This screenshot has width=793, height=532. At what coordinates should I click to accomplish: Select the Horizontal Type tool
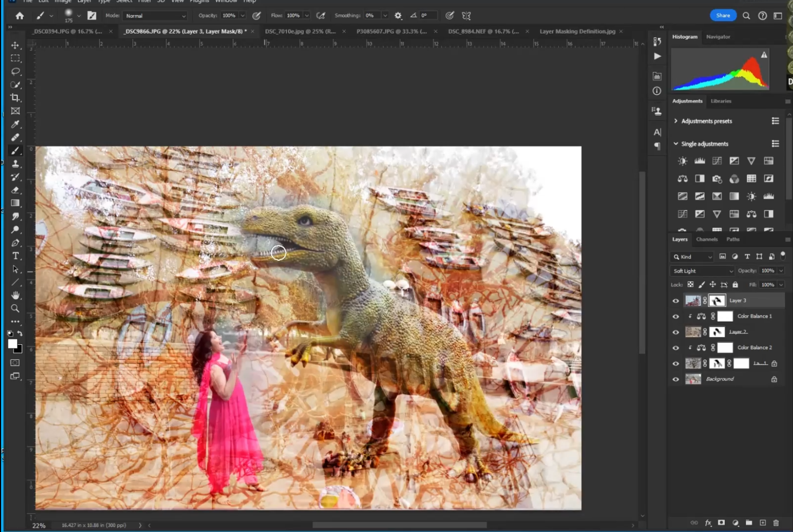(15, 256)
